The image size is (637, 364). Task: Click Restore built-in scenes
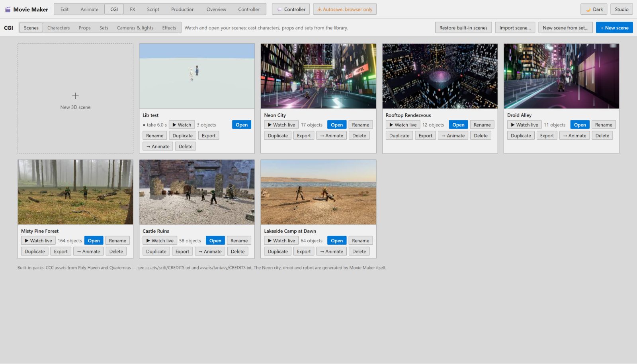[x=463, y=28]
